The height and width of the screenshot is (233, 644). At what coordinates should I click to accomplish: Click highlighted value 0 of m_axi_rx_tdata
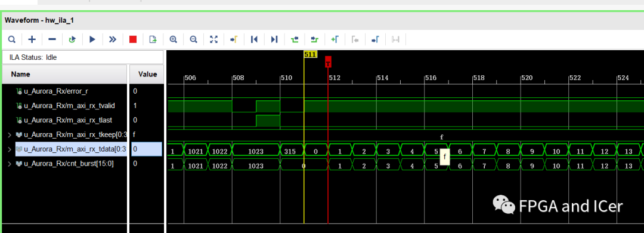click(x=147, y=149)
